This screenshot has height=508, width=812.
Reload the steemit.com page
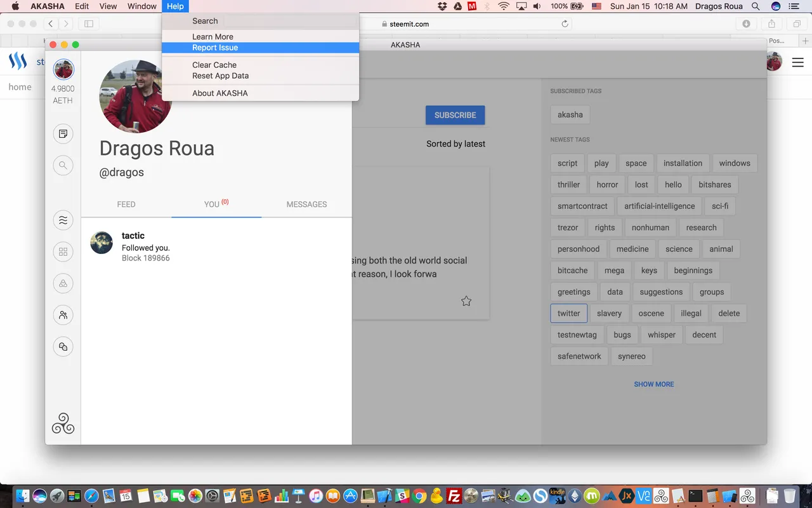[x=565, y=24]
